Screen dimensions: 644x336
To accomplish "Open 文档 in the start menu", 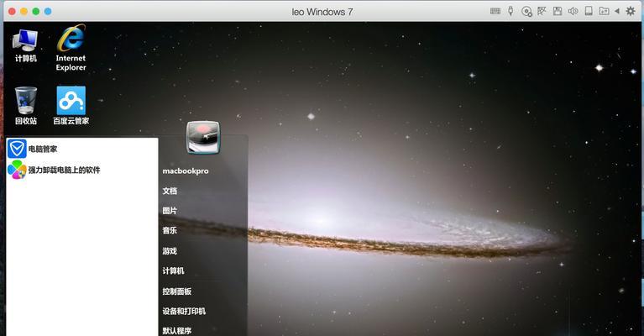I will click(170, 191).
